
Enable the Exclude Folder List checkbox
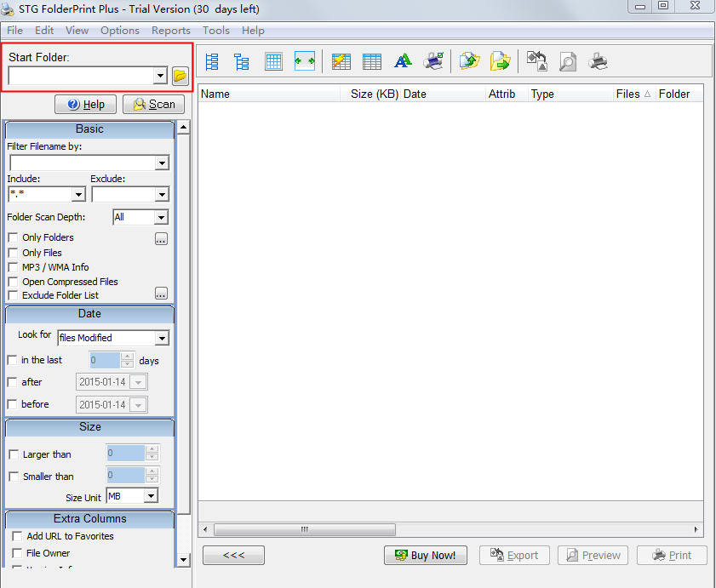coord(14,295)
